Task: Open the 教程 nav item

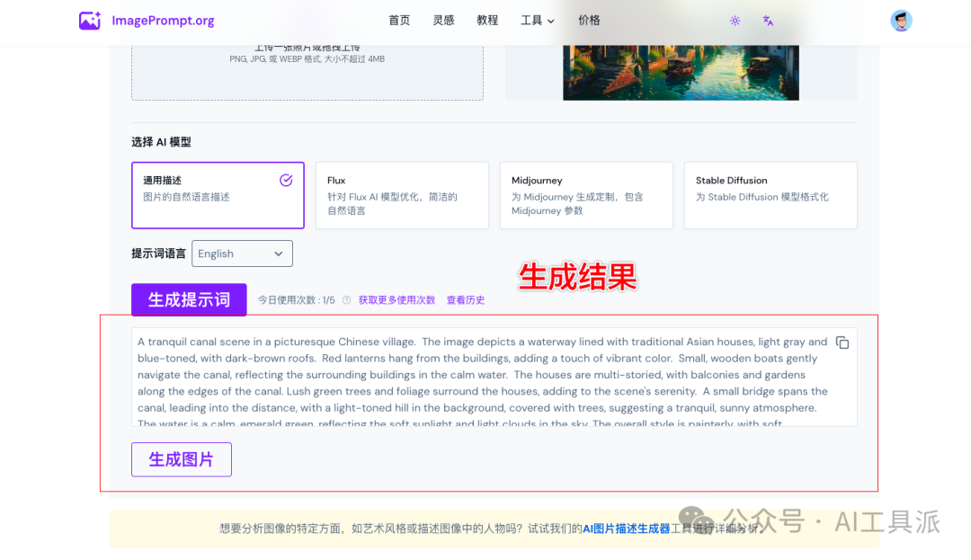Action: [487, 21]
